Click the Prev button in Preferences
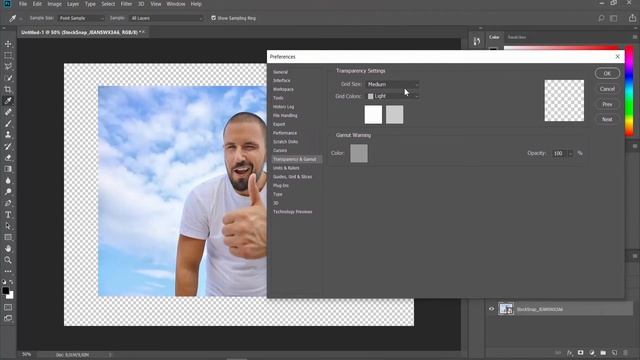640x360 pixels. [x=607, y=104]
